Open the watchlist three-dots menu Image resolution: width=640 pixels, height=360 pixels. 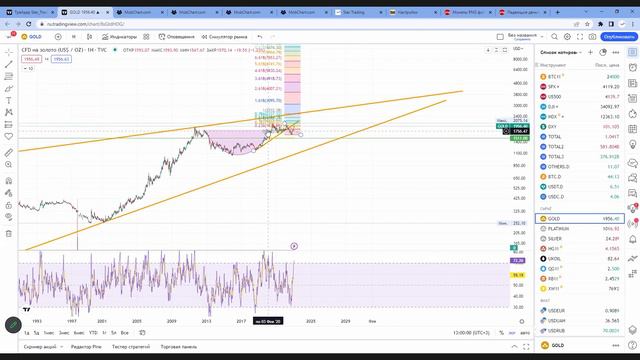tap(616, 52)
